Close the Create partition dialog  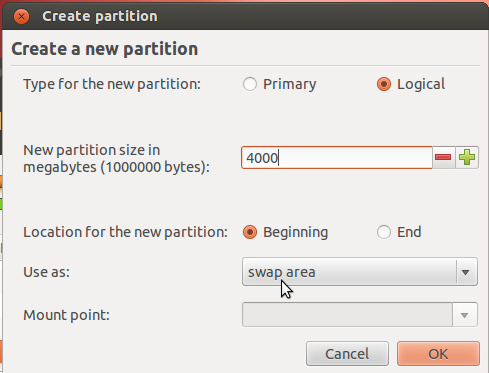coord(21,16)
